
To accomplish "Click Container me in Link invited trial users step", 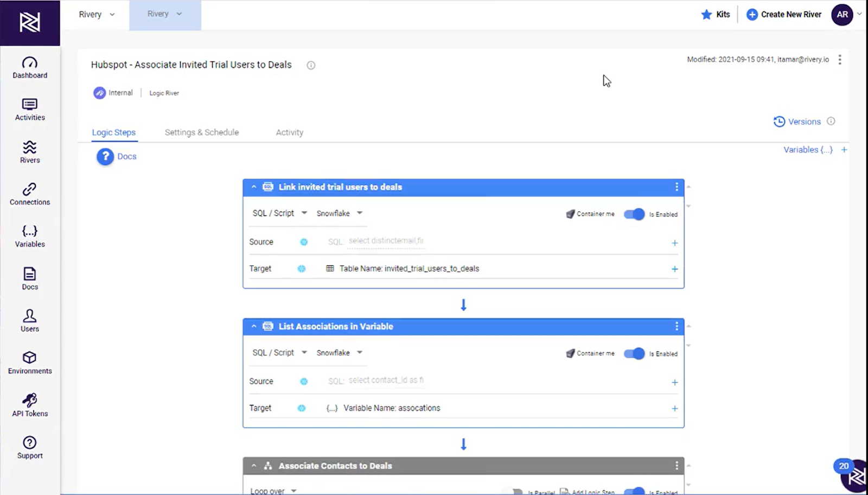I will (590, 214).
